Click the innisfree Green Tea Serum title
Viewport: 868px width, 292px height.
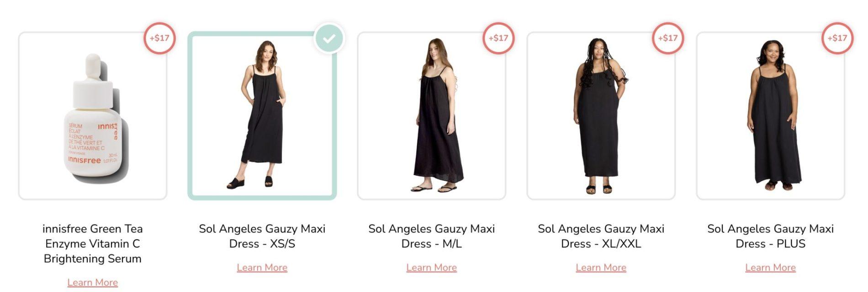coord(93,244)
